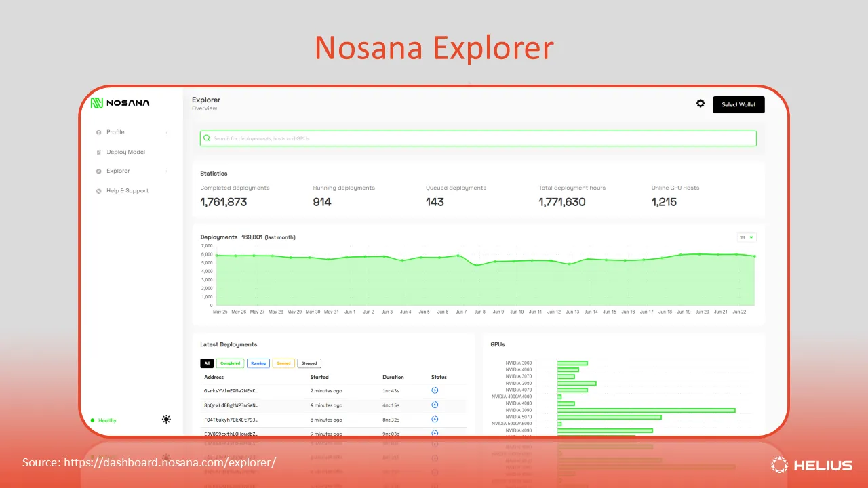
Task: Open deployment GsrksYV1mE9Me2WExK address
Action: 231,391
